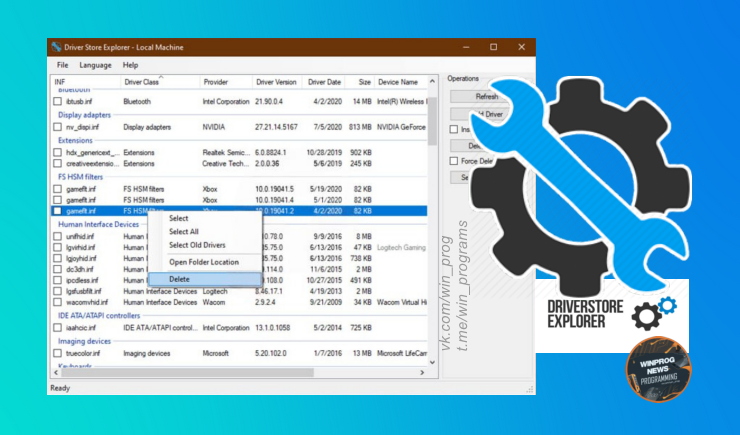
Task: Click the Imaging devices group header
Action: [x=84, y=341]
